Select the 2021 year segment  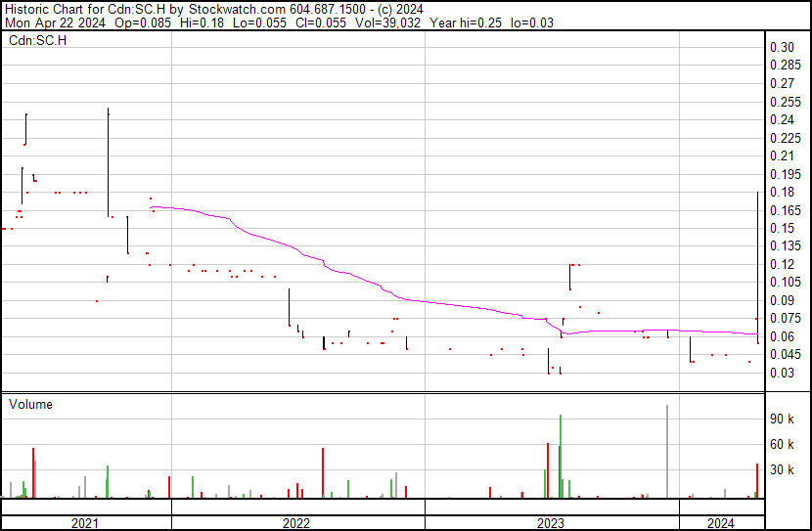click(x=86, y=523)
